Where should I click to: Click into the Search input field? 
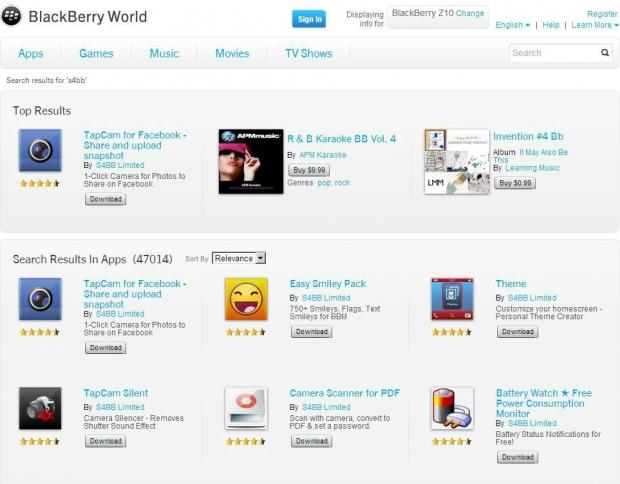click(554, 53)
